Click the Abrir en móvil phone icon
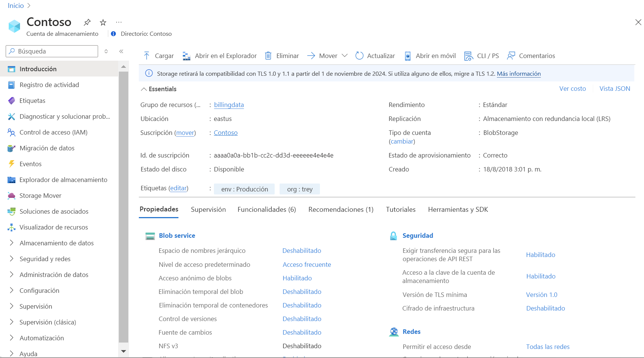The image size is (644, 358). [x=408, y=56]
